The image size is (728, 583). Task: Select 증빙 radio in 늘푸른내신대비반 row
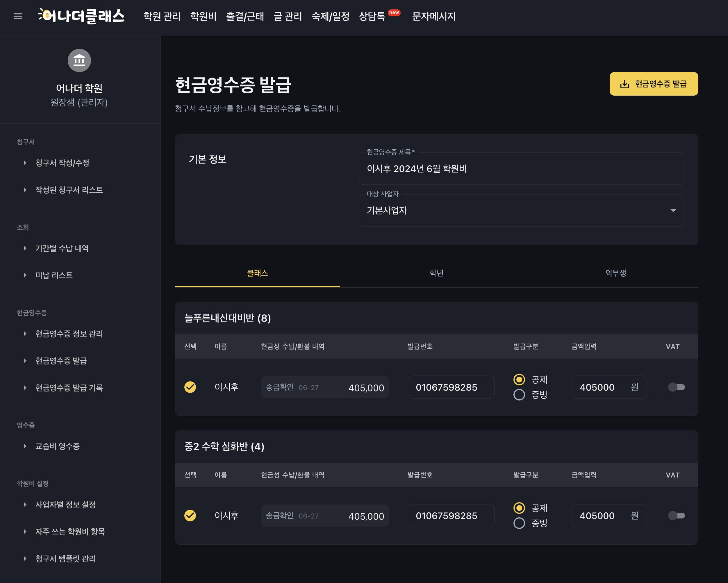pyautogui.click(x=519, y=395)
